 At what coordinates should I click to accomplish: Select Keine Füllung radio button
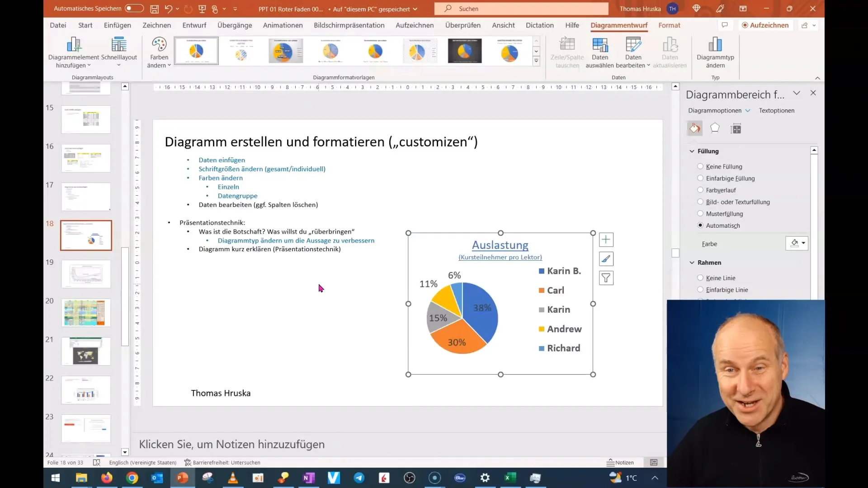701,166
